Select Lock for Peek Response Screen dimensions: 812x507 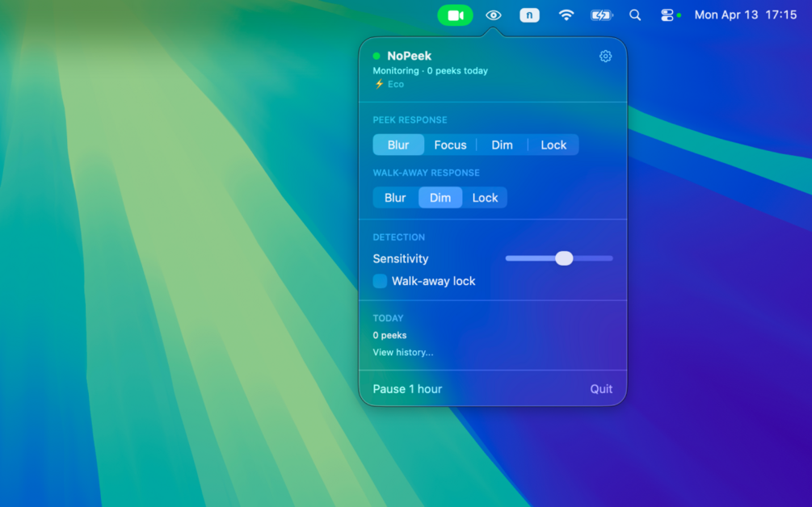(x=553, y=145)
